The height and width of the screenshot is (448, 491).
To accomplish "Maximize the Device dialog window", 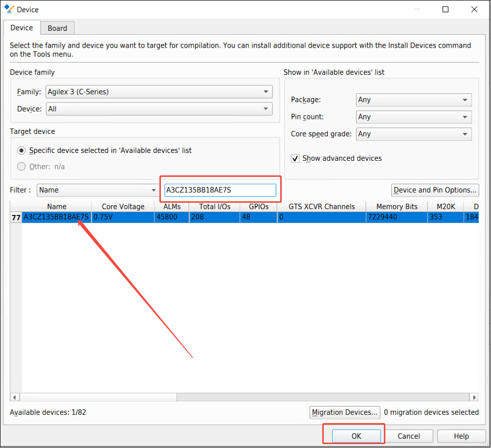I will 445,9.
